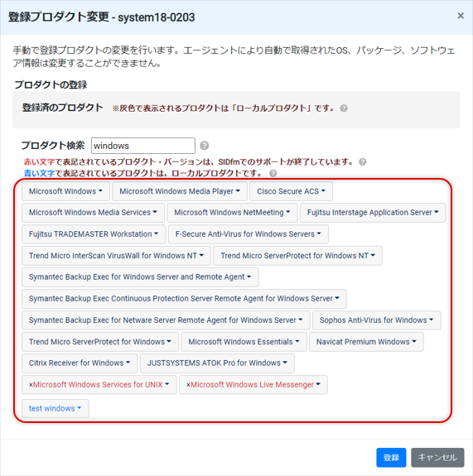Click help icon next to product search field
473x476 pixels.
tap(204, 146)
